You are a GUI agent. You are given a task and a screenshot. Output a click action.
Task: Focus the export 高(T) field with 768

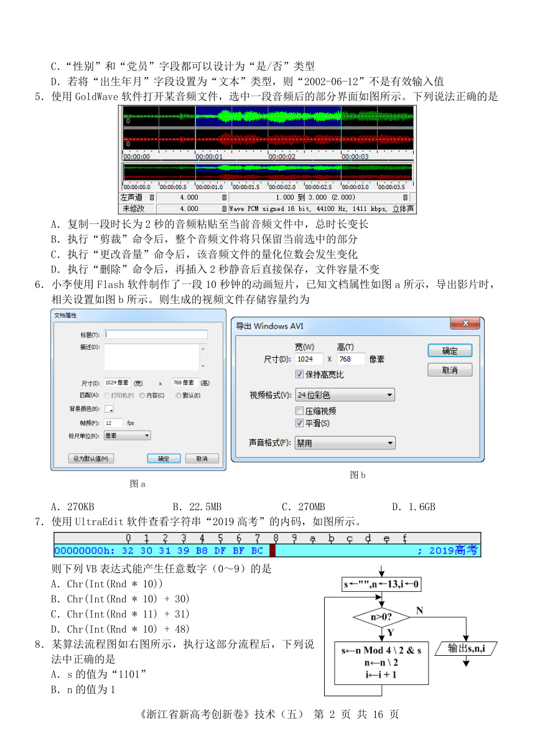click(x=351, y=359)
